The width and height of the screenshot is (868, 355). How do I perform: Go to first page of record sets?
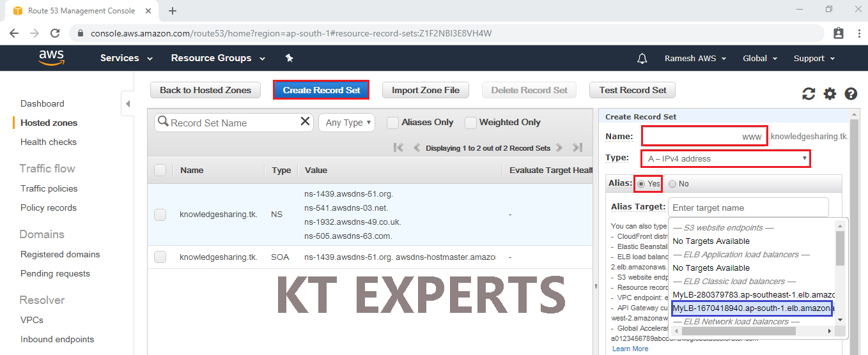click(x=399, y=147)
